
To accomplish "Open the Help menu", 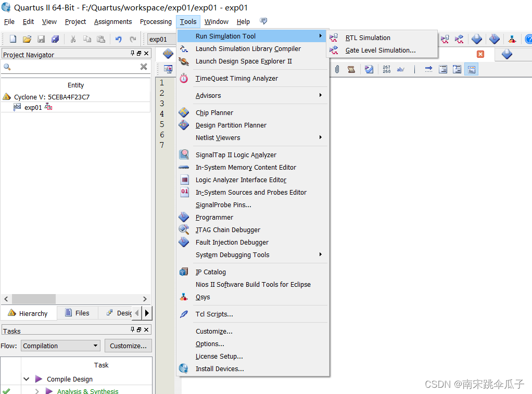I will [x=243, y=21].
